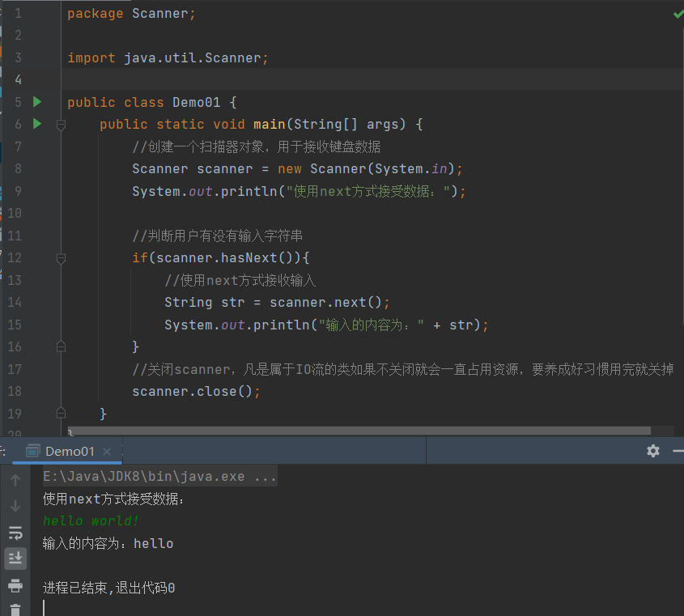Run the Demo01 class from its gutter arrow
This screenshot has height=616, width=684.
37,102
